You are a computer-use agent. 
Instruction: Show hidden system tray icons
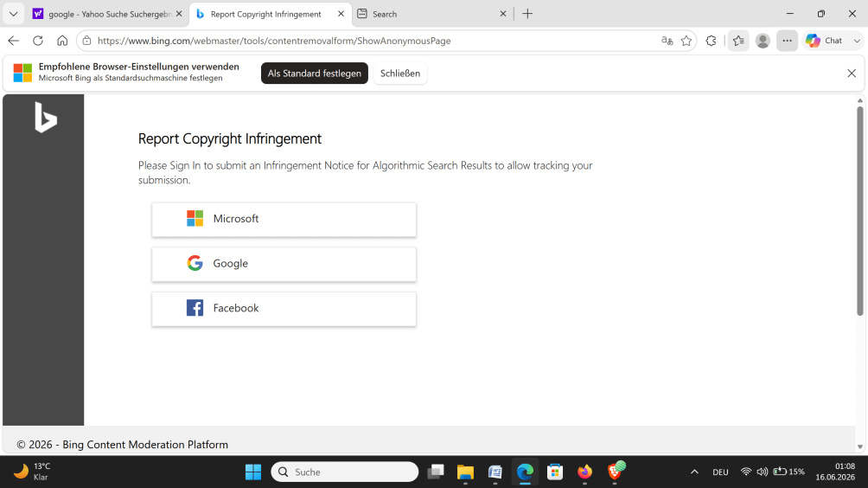[694, 472]
